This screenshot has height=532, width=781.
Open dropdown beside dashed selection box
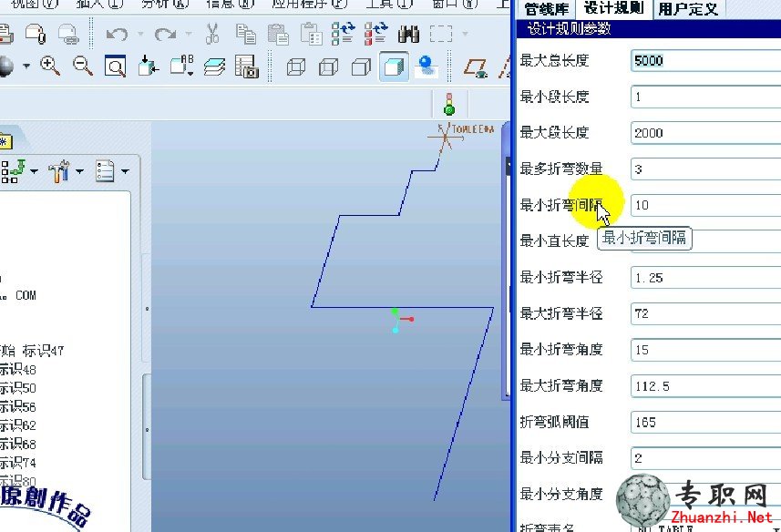point(465,34)
